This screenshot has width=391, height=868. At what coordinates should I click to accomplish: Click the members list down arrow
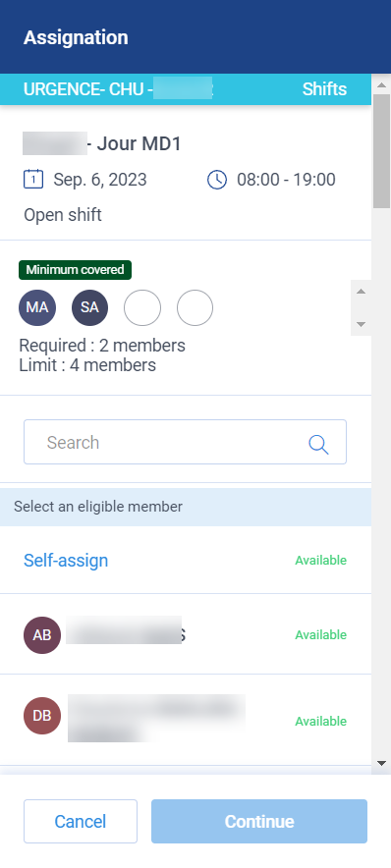tap(362, 324)
